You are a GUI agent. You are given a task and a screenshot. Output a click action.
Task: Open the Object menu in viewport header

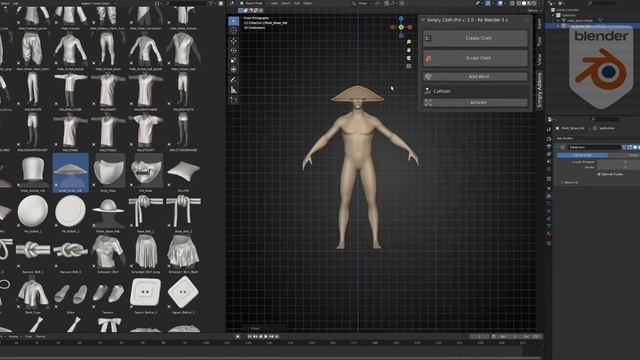[x=308, y=3]
